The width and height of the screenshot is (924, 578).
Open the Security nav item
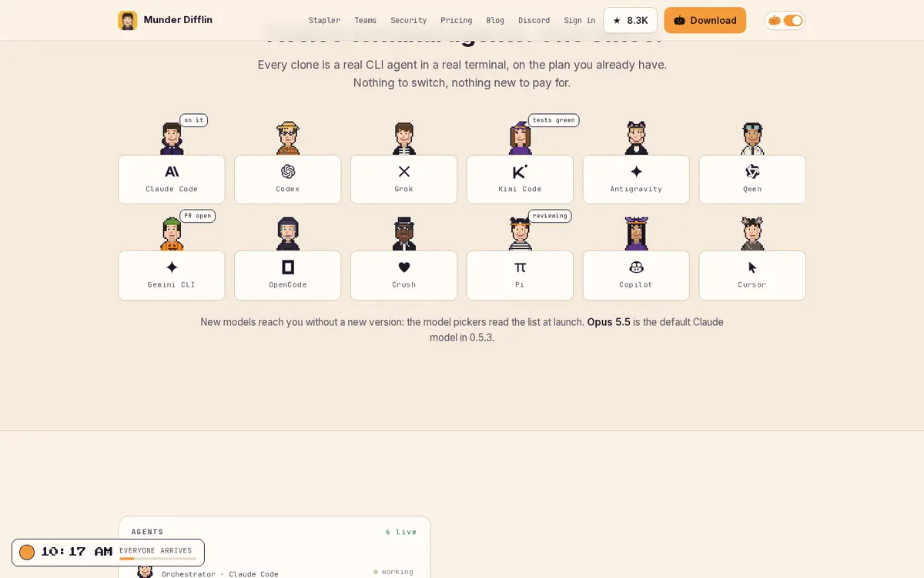click(x=408, y=21)
